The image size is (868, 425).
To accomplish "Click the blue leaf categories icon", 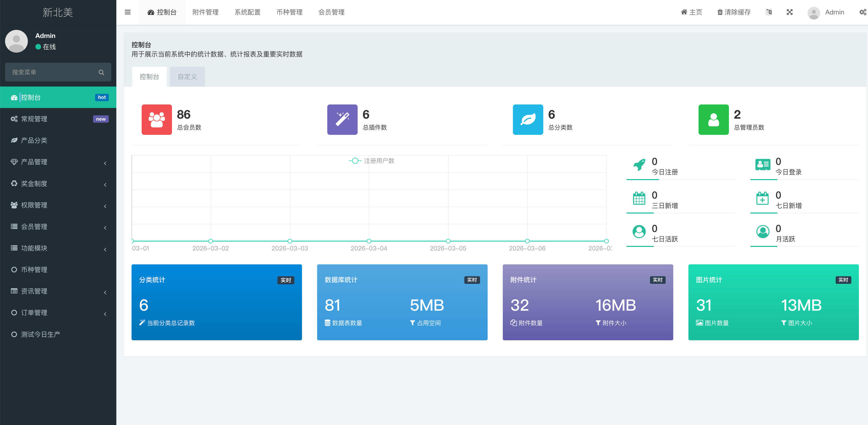I will [x=528, y=120].
